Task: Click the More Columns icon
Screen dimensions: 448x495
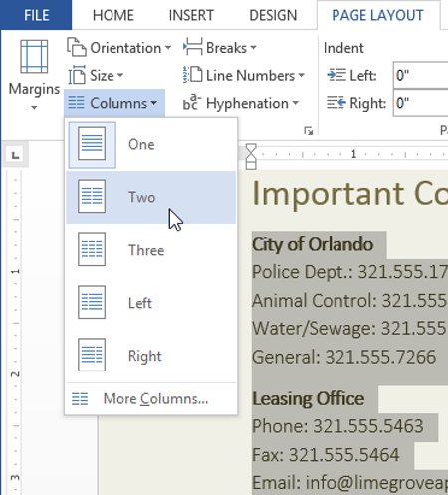Action: click(80, 399)
